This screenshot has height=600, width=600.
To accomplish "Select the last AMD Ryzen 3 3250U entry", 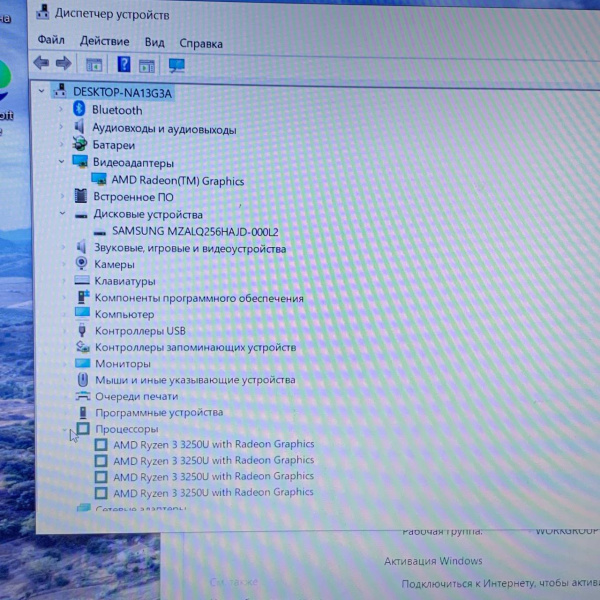I will click(214, 492).
